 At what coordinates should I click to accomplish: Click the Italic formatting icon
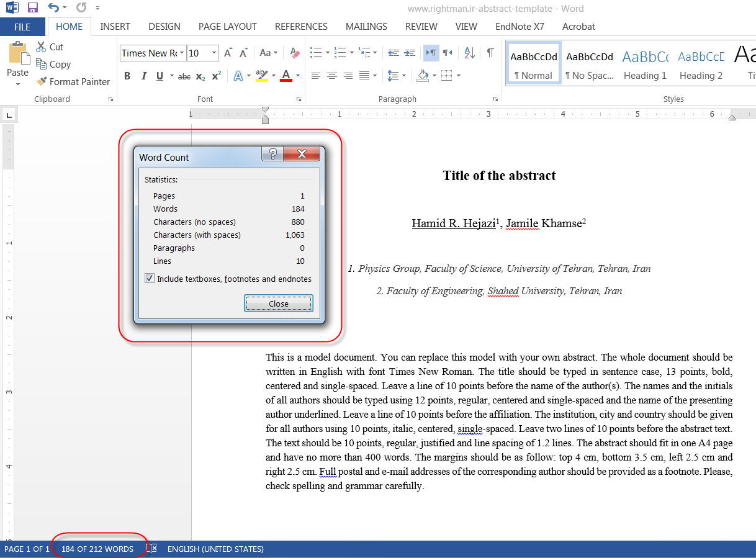[x=143, y=76]
